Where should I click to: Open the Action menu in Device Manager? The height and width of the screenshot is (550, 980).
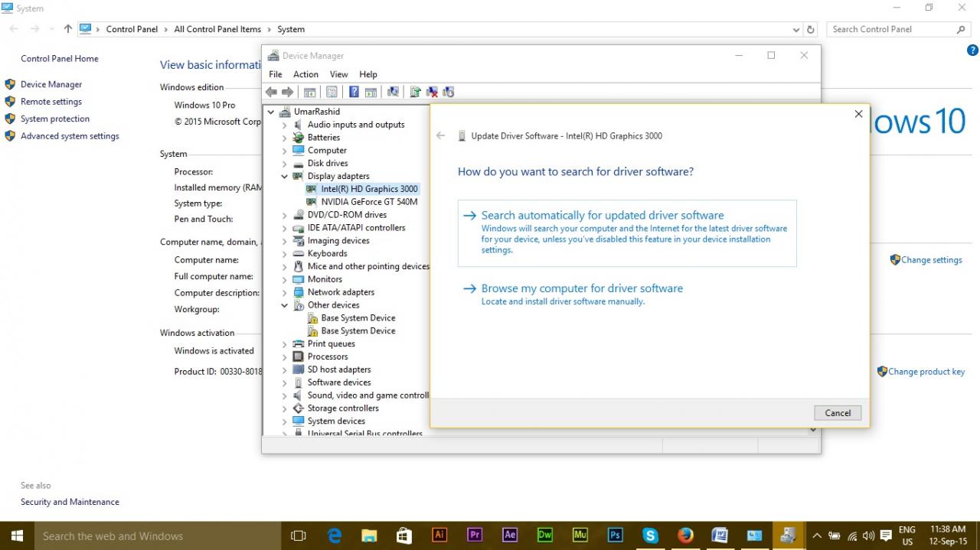tap(305, 74)
